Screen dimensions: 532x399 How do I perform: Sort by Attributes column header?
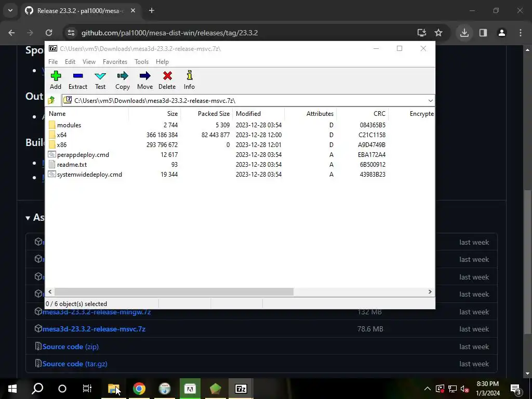tap(311, 114)
